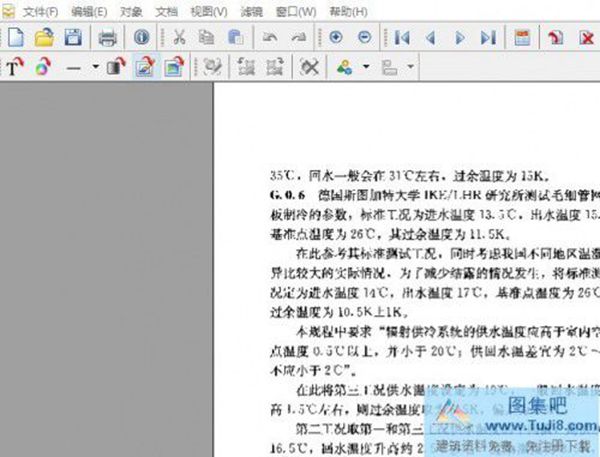Open the 编辑(E) menu
Image resolution: width=600 pixels, height=457 pixels.
[89, 12]
